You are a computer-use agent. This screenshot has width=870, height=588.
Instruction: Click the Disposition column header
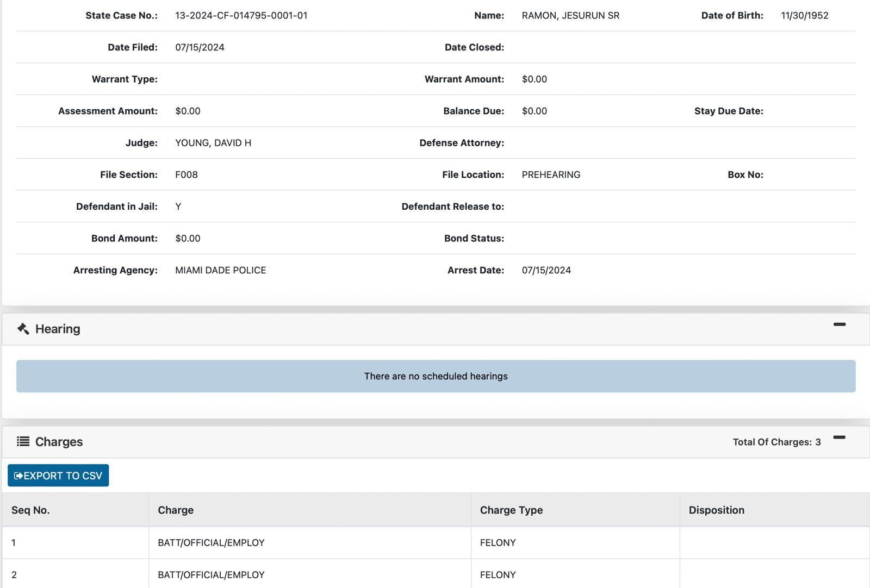pyautogui.click(x=716, y=510)
